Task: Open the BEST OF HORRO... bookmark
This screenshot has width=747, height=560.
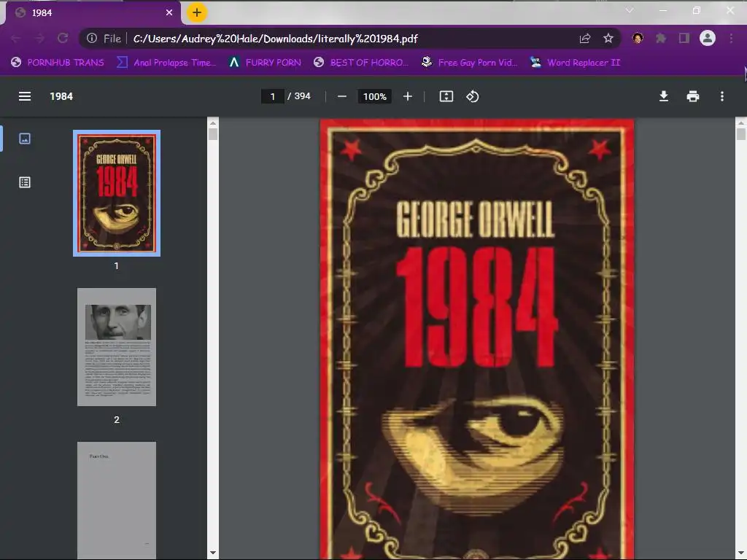Action: (x=361, y=63)
